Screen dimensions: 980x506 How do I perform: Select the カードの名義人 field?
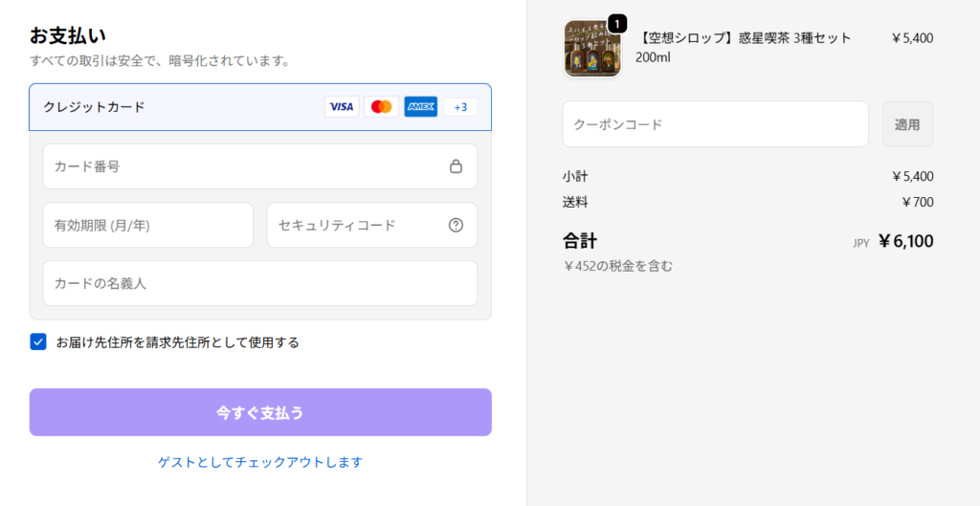coord(259,284)
